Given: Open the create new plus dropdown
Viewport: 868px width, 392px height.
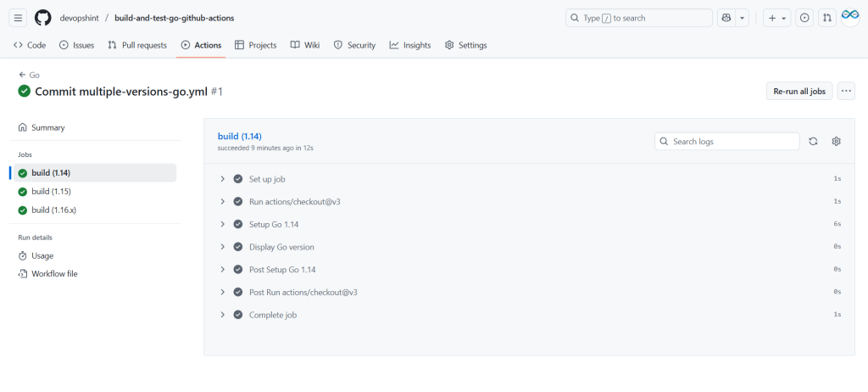Looking at the screenshot, I should coord(776,18).
